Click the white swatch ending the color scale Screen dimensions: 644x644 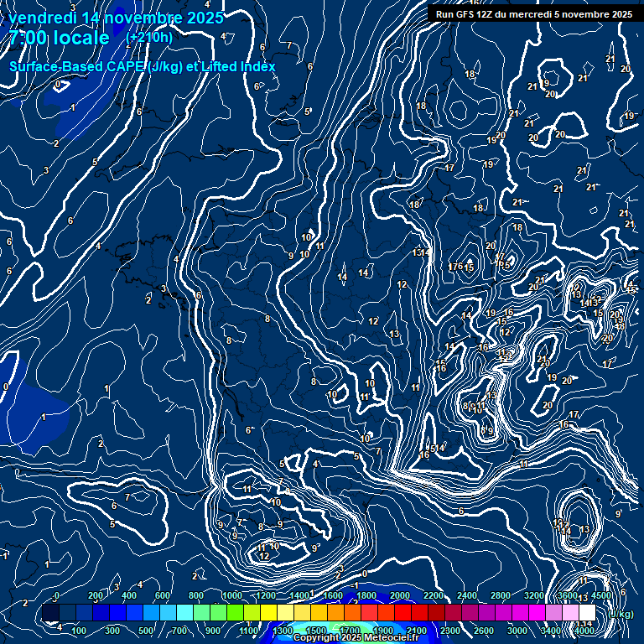click(587, 612)
